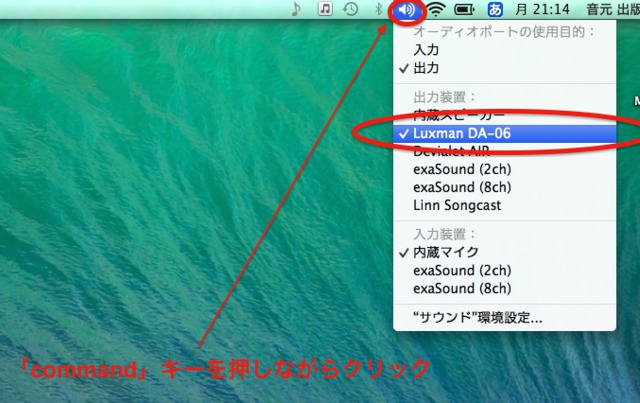Close the volume menu via speaker icon
Screen dimensions: 640x403
pos(407,9)
